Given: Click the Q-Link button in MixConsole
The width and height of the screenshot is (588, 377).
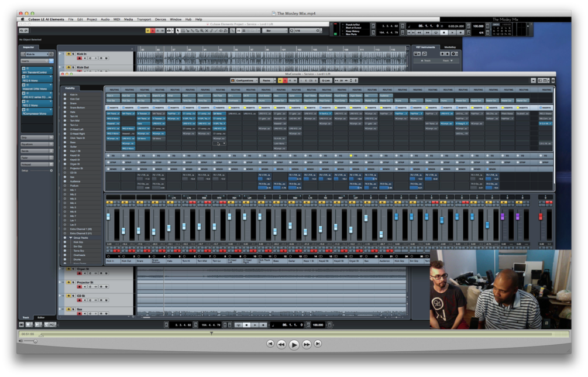Looking at the screenshot, I should click(325, 81).
